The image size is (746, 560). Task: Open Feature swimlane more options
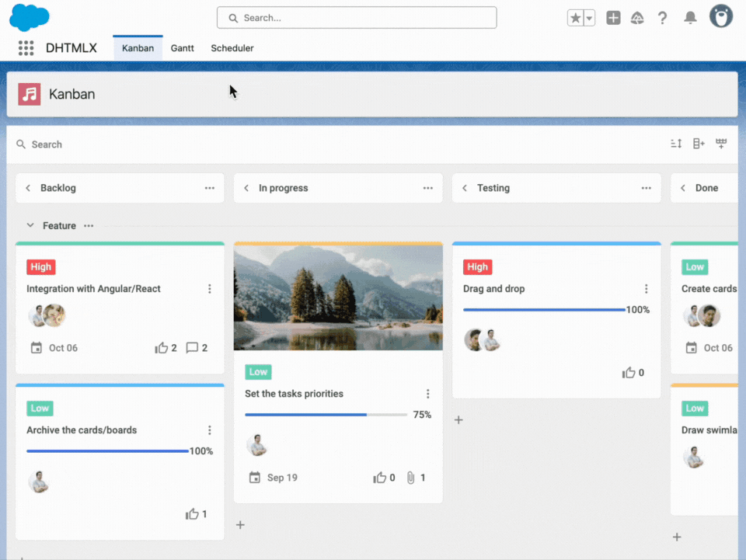point(89,226)
